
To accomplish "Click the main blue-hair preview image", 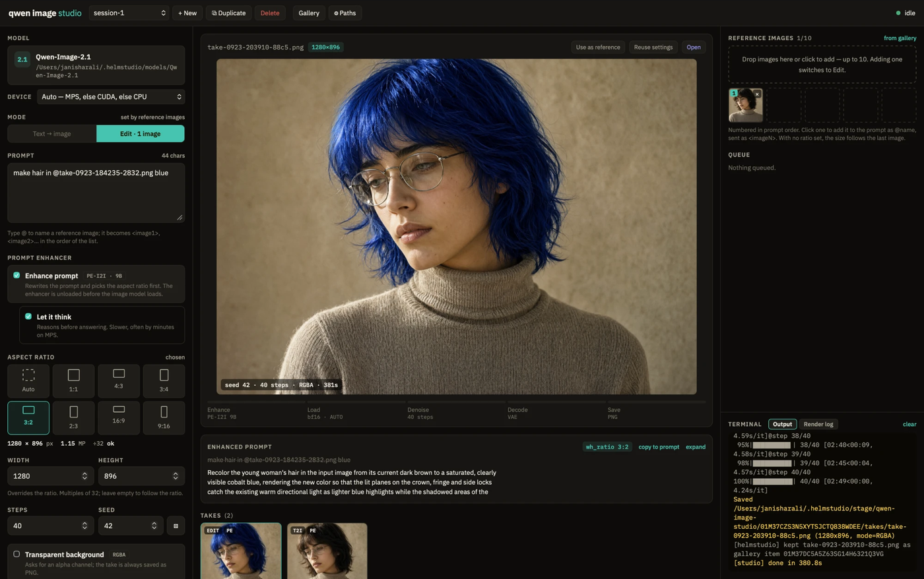I will click(x=457, y=227).
